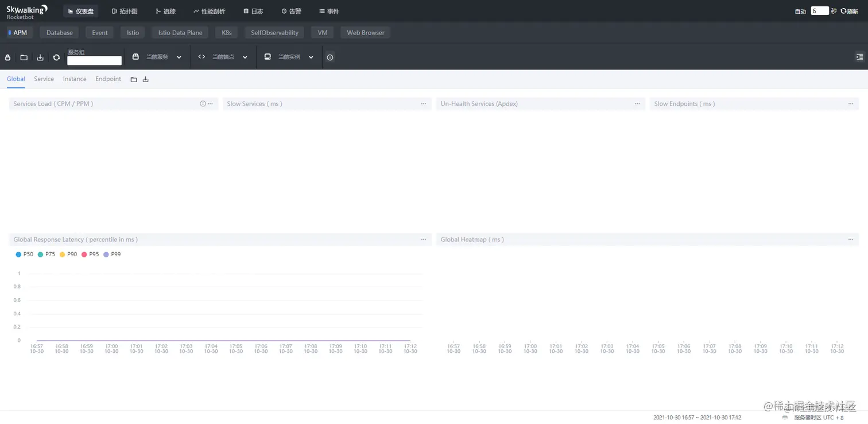Click the Skywalking Rocketbot logo
868x424 pixels.
(27, 11)
